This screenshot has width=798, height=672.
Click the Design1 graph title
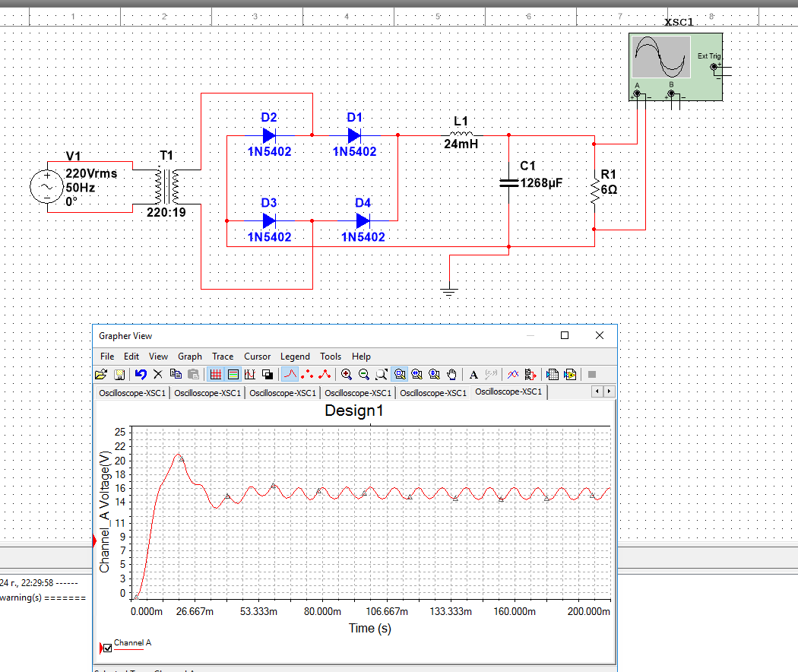click(x=354, y=410)
